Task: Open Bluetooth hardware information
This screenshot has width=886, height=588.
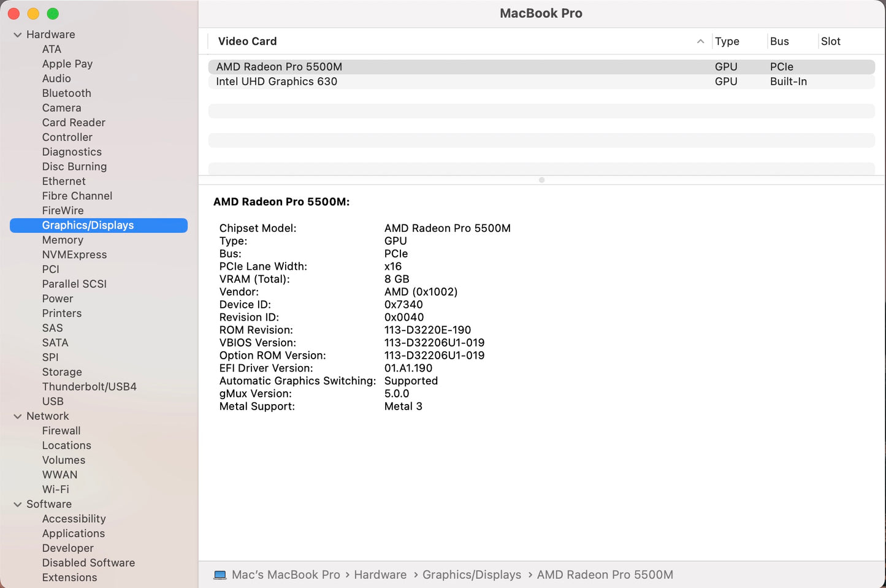Action: pos(66,93)
